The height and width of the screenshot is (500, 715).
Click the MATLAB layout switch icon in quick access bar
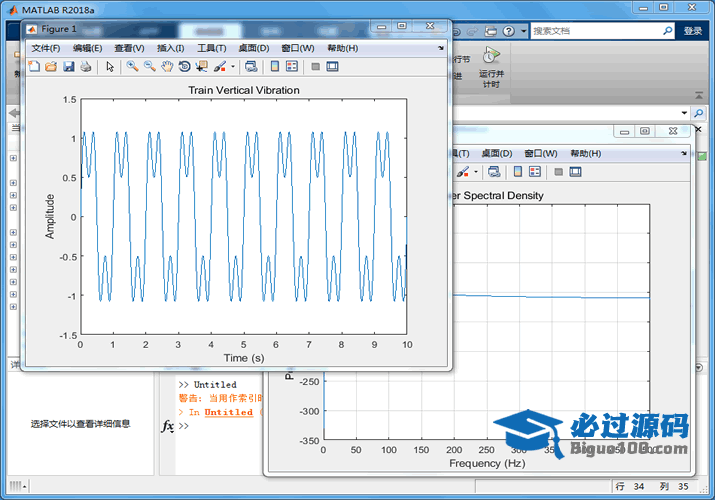click(x=491, y=31)
